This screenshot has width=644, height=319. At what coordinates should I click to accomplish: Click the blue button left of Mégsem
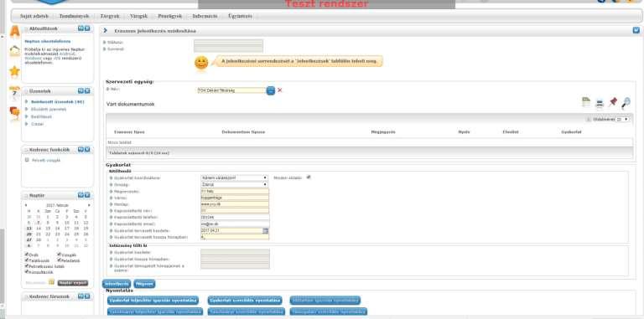coord(117,283)
